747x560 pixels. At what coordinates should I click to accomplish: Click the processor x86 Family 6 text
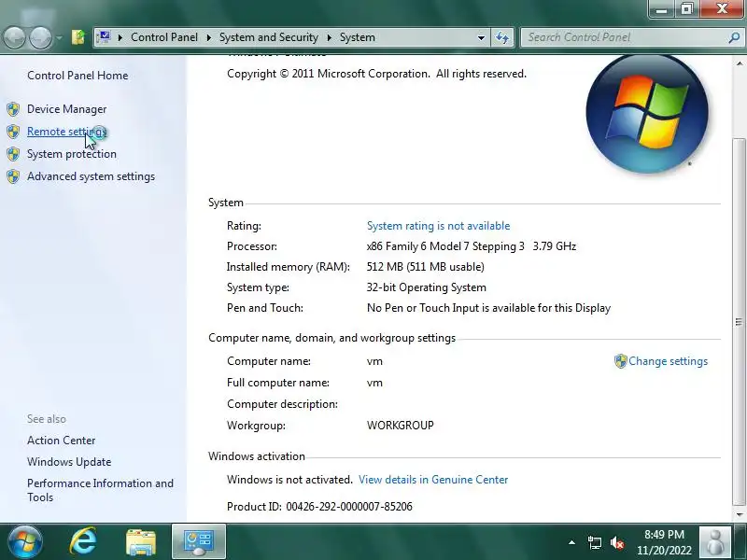point(472,246)
